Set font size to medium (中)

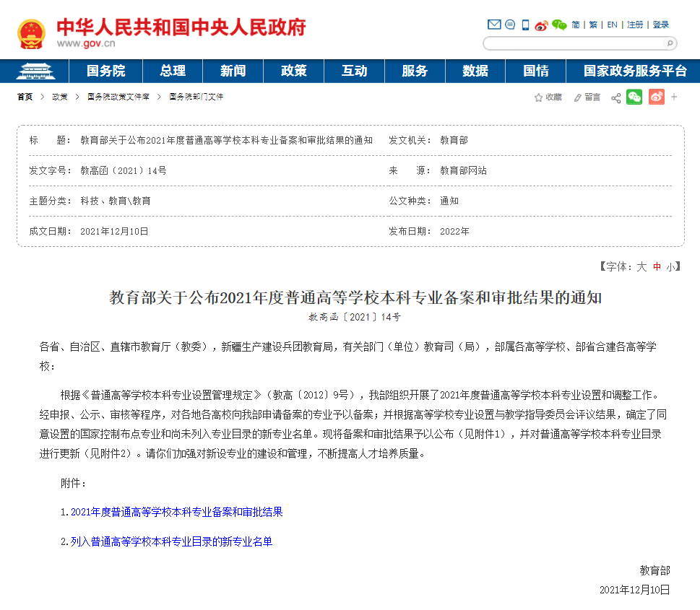pyautogui.click(x=657, y=266)
